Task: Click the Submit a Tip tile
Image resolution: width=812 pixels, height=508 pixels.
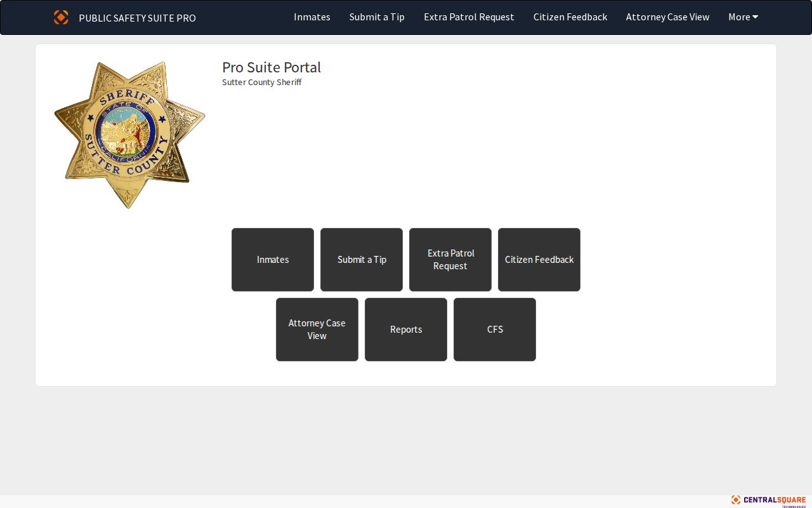Action: tap(362, 260)
